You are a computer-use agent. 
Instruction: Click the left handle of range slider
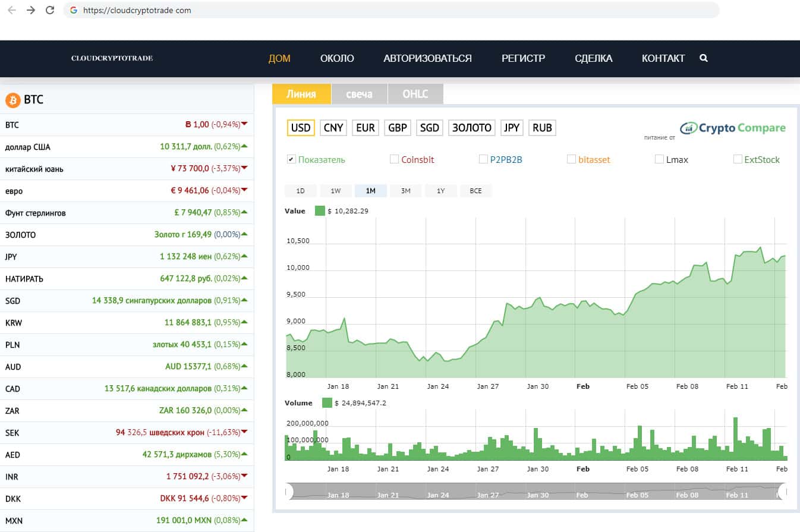click(289, 492)
